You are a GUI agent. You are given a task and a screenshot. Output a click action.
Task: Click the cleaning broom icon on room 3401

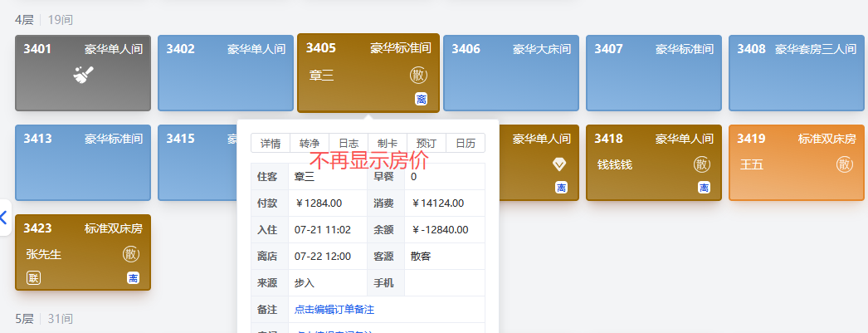83,74
